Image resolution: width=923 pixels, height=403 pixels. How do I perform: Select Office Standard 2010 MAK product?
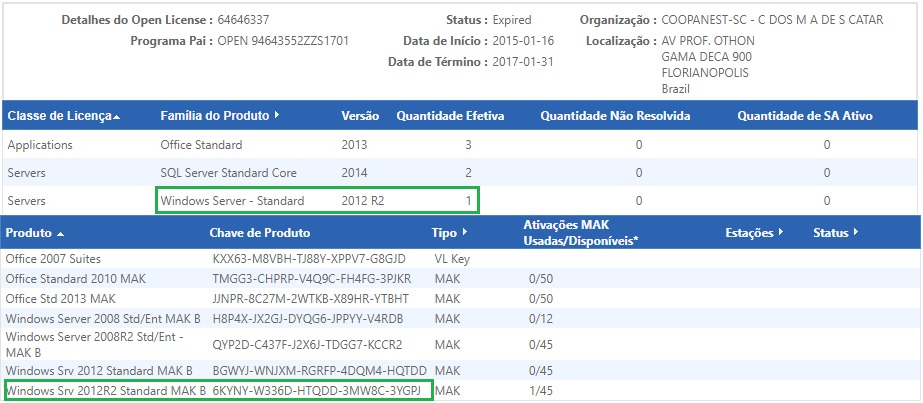coord(75,278)
